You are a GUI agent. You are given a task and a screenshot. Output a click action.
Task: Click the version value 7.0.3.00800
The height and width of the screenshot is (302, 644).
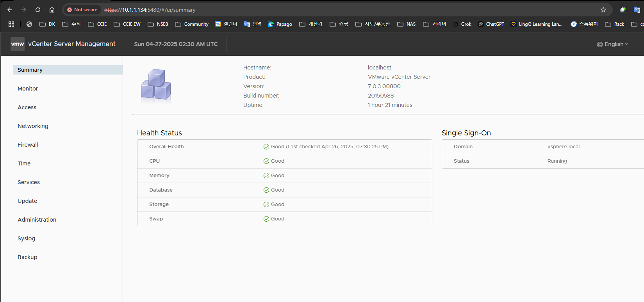384,86
